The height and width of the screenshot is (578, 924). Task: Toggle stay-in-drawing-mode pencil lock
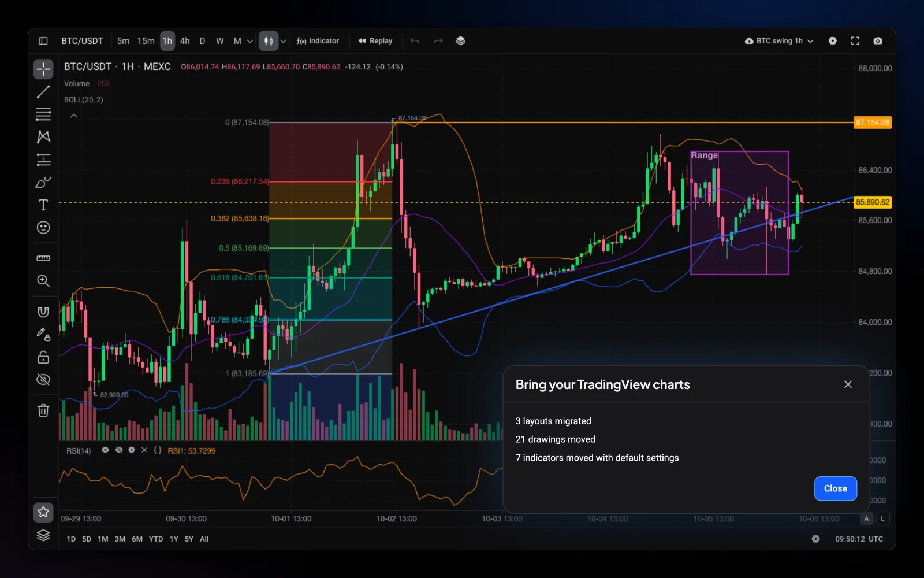(43, 334)
